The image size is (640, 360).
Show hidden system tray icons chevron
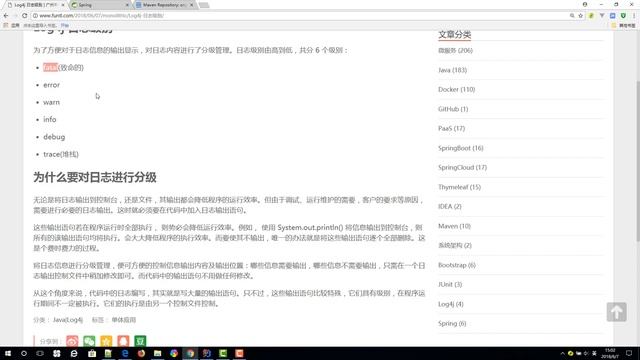click(562, 353)
